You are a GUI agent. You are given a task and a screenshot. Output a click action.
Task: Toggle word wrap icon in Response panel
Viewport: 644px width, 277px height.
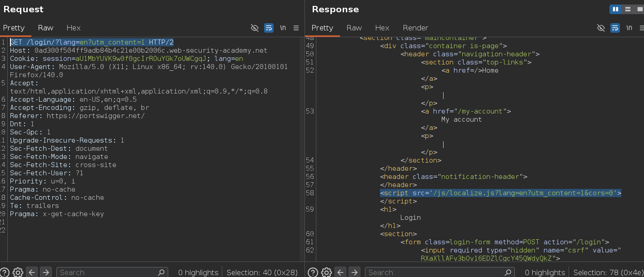coord(615,28)
